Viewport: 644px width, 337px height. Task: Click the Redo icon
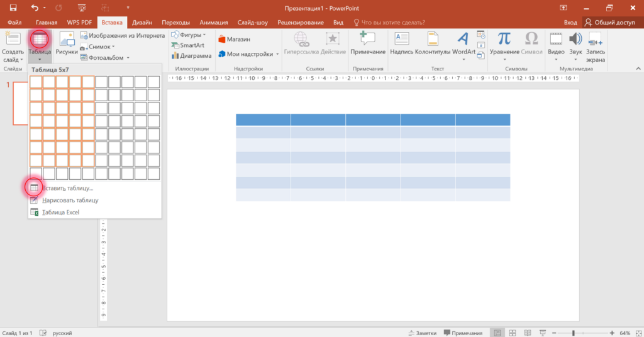tap(58, 8)
